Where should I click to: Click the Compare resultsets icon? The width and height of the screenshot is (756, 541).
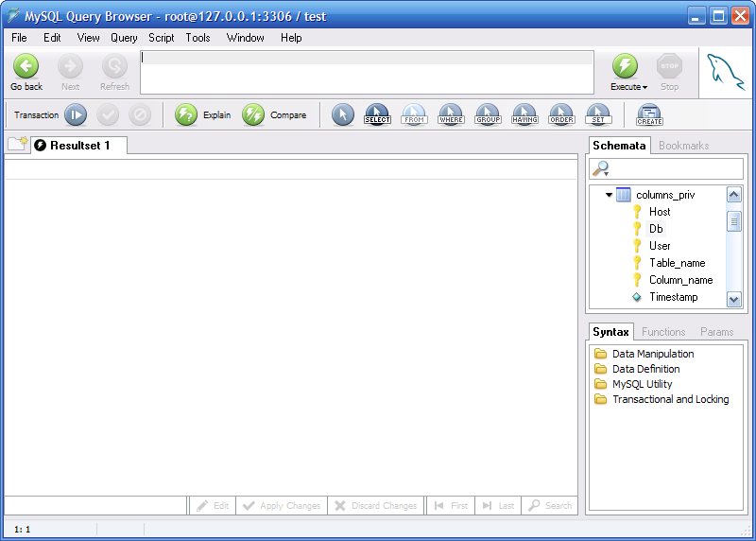click(253, 115)
